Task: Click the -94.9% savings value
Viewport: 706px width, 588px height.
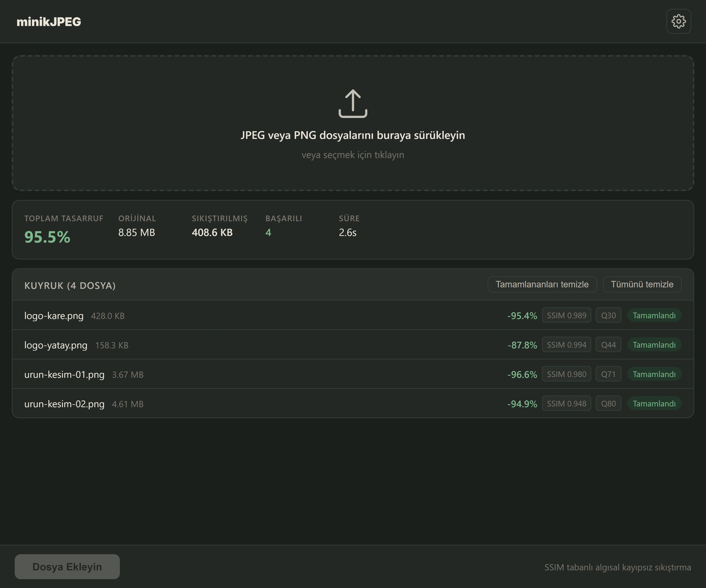Action: pos(522,404)
